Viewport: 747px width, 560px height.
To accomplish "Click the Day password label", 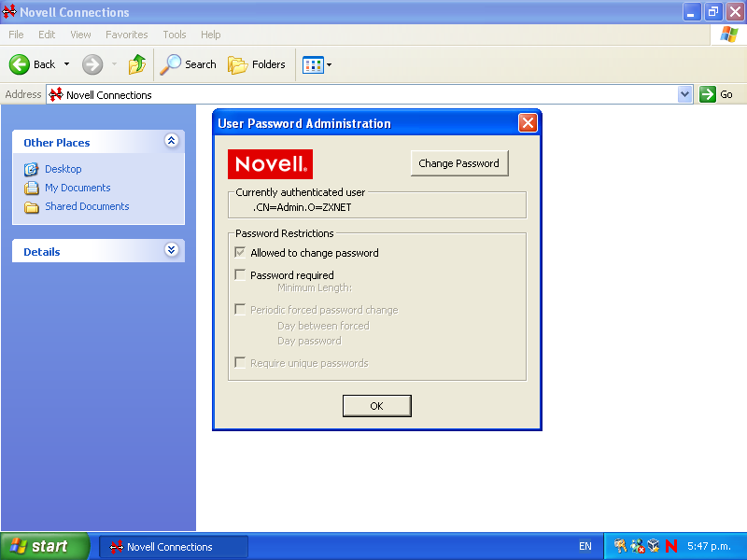I will click(310, 341).
